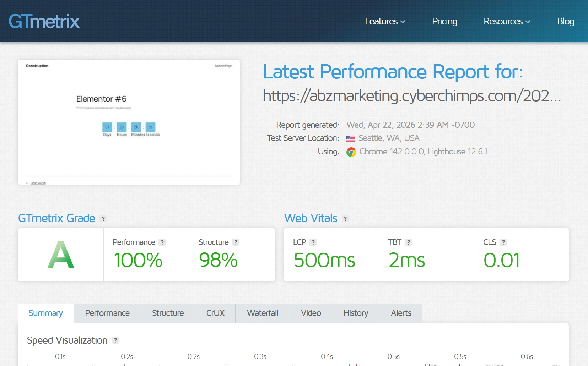This screenshot has width=588, height=366.
Task: Click the help icon beside GTmetrix Grade
Action: [x=103, y=219]
